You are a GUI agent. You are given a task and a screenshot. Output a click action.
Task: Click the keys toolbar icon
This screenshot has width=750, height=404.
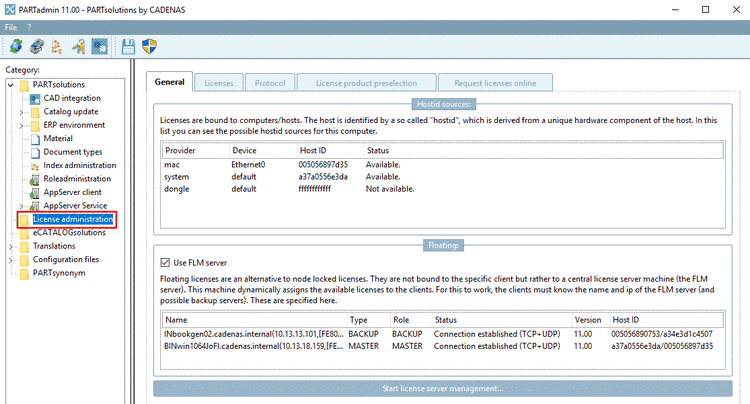pos(78,47)
